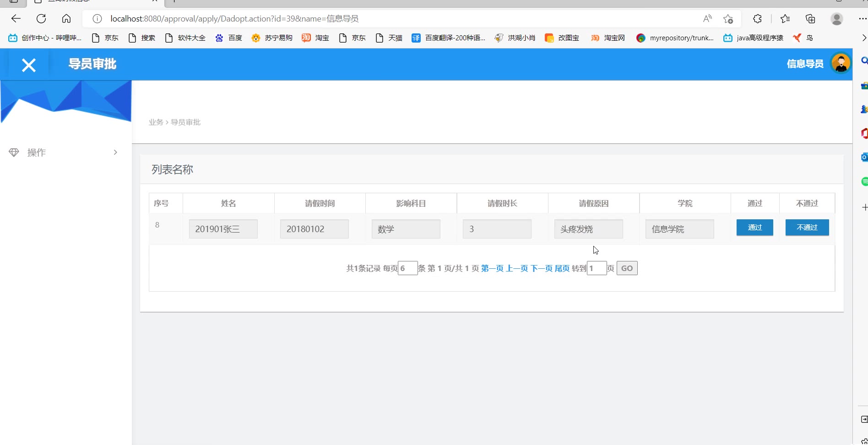868x445 pixels.
Task: Open the 京东 bookmark before 天猫
Action: pyautogui.click(x=353, y=38)
